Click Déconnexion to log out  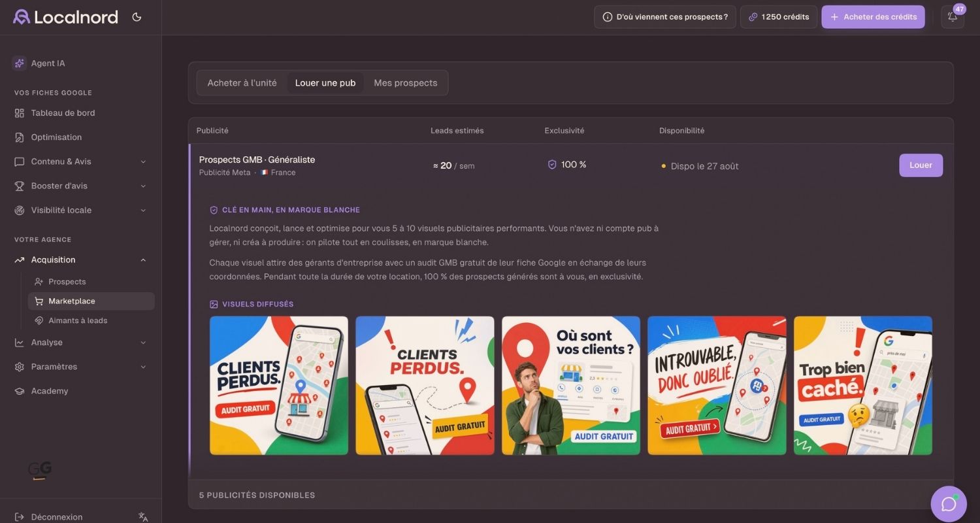(x=57, y=517)
